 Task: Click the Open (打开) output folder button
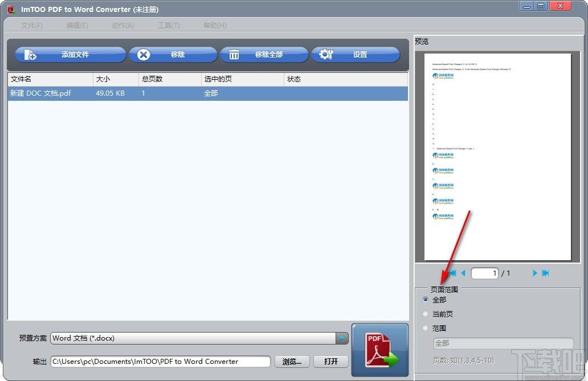[330, 362]
